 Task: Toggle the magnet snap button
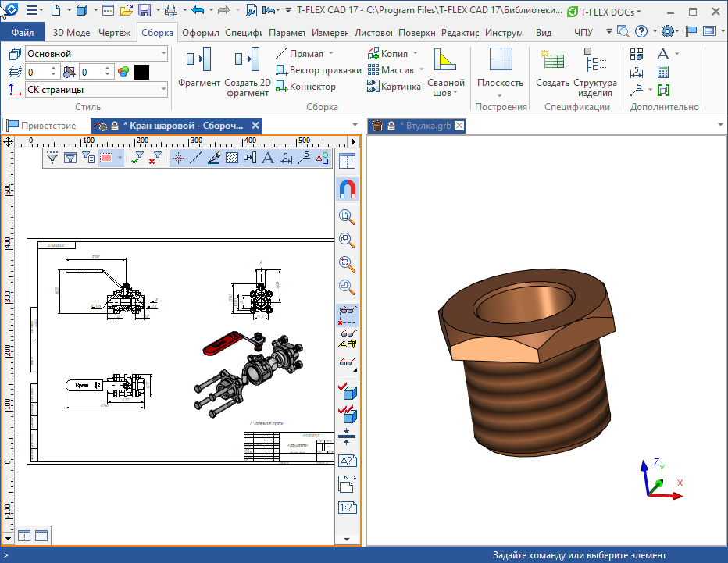pos(348,189)
